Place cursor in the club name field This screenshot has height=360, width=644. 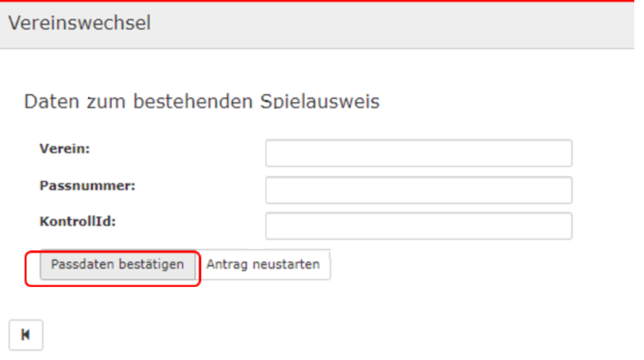(x=418, y=153)
